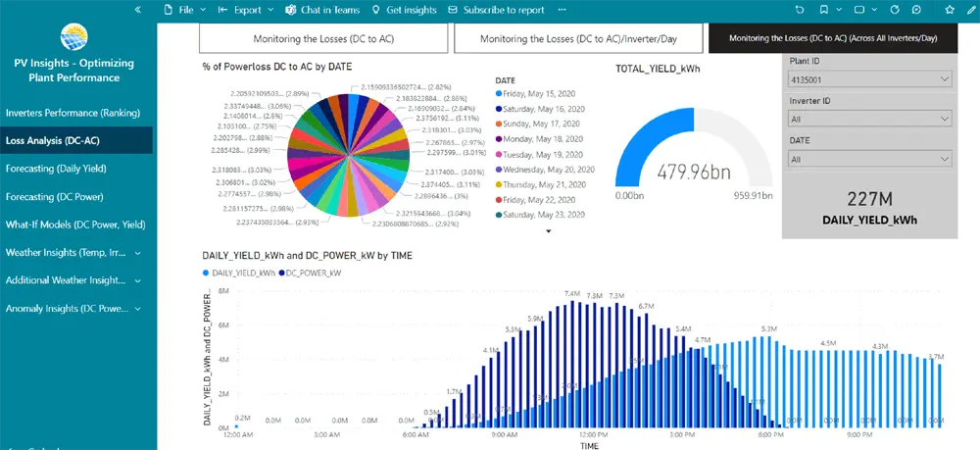Click Monitoring the Losses (DC to AC)/Inverter/Day button
Screen dimensions: 980x450
pyautogui.click(x=578, y=39)
